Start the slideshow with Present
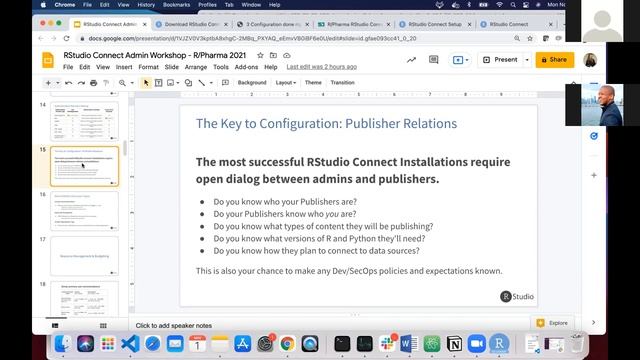Image resolution: width=640 pixels, height=360 pixels. tap(500, 60)
